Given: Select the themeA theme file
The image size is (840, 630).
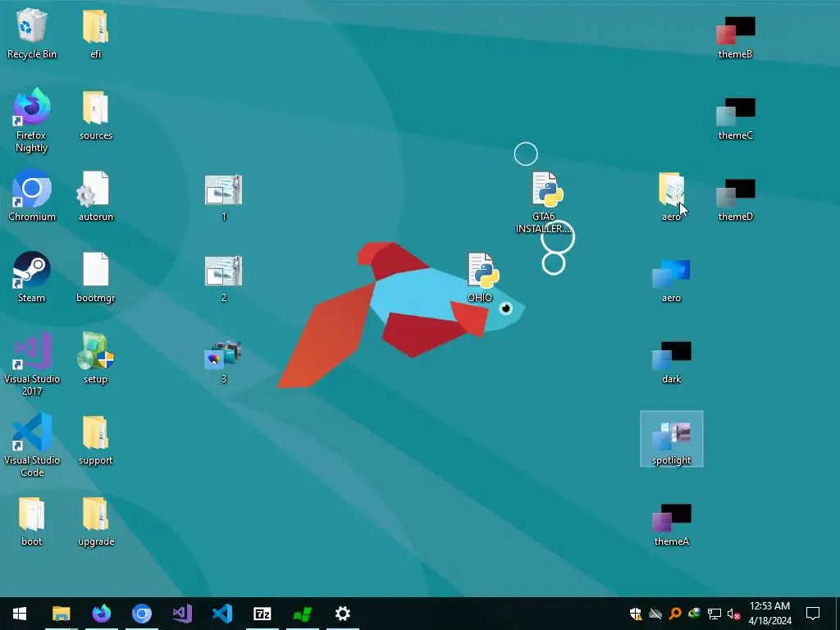Looking at the screenshot, I should (x=671, y=524).
